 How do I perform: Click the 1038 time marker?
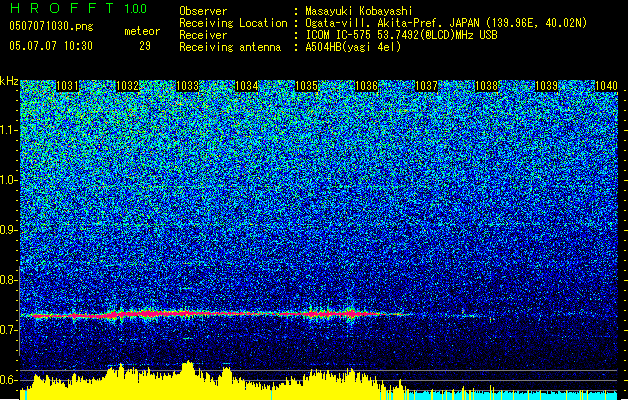486,86
